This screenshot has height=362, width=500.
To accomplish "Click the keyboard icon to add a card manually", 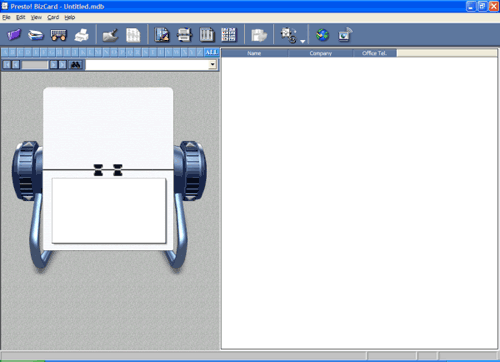I will 59,35.
